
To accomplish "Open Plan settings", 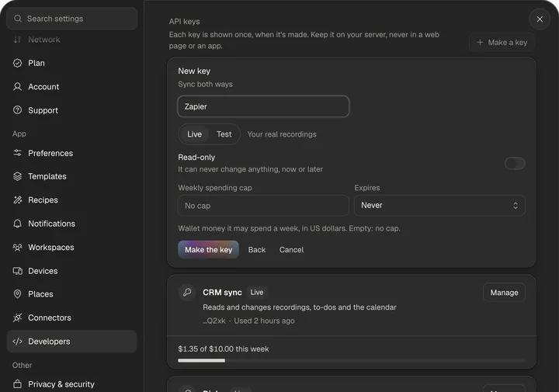I will click(71, 63).
